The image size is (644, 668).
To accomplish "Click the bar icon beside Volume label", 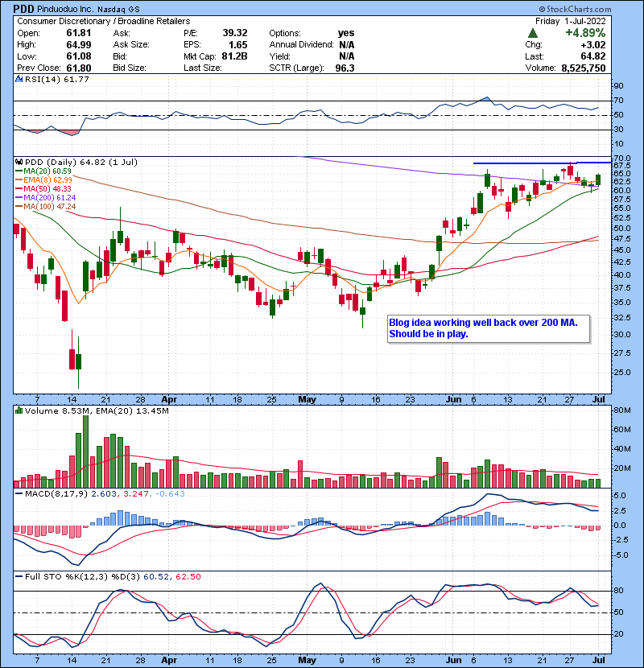I will pyautogui.click(x=19, y=410).
